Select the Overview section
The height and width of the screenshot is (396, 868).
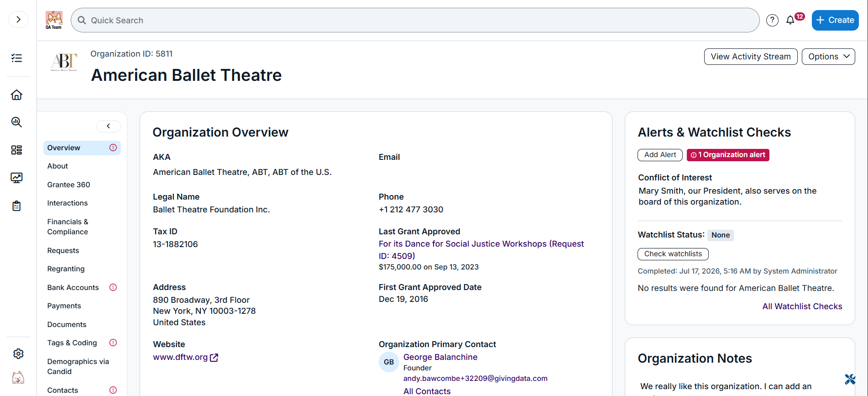click(82, 148)
